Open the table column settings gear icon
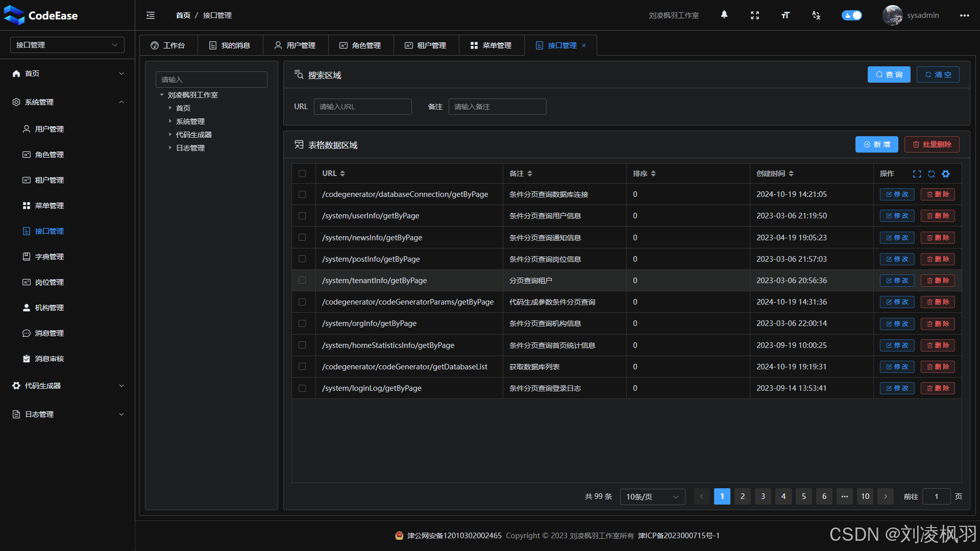Viewport: 980px width, 551px height. tap(946, 173)
